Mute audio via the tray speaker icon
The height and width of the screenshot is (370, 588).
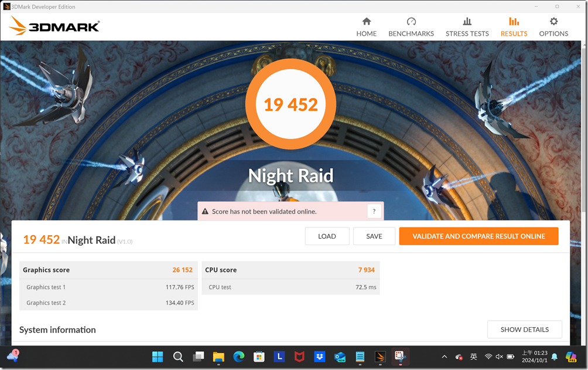pos(499,357)
